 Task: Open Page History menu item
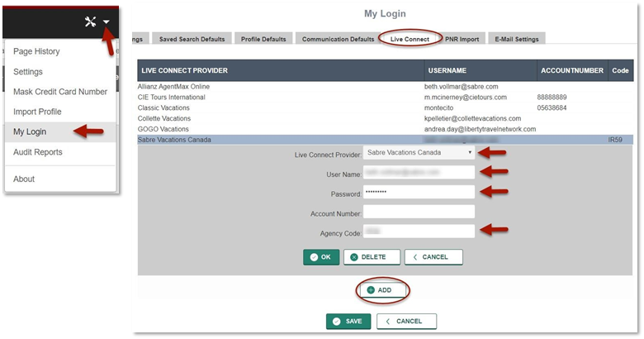36,51
